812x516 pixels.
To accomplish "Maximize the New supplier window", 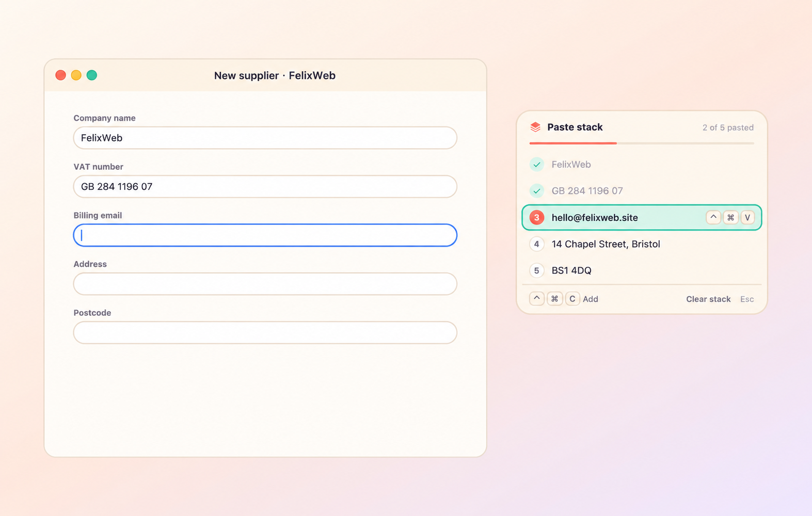I will pos(92,75).
